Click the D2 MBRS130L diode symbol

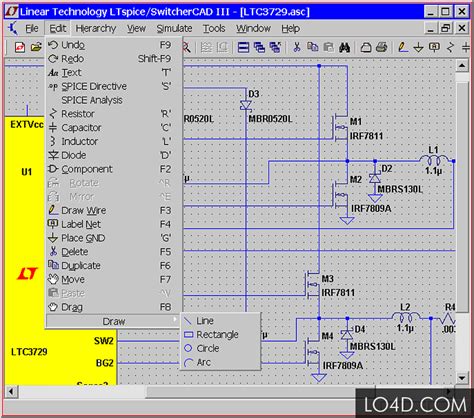click(x=375, y=178)
